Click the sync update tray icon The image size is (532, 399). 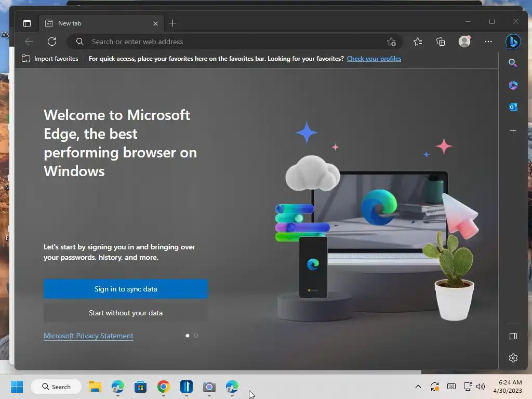pos(435,387)
